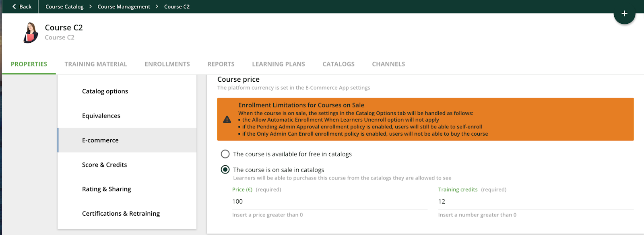Click the green plus add button
644x235 pixels.
[624, 14]
